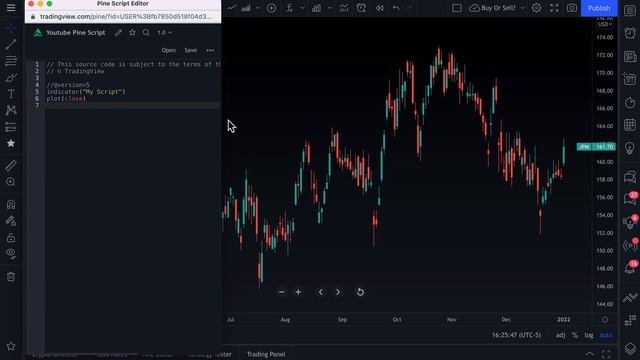The width and height of the screenshot is (640, 360).
Task: Toggle magnet mode for drawings
Action: [11, 204]
